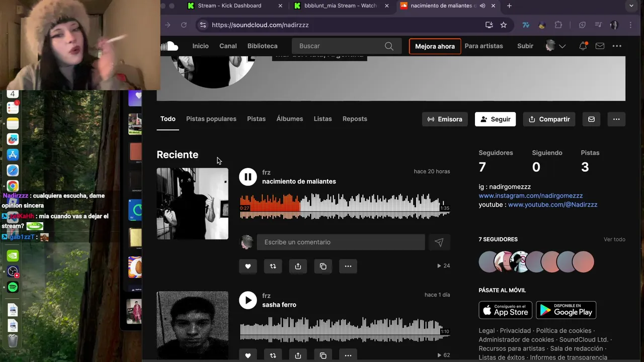Image resolution: width=644 pixels, height=362 pixels.
Task: Repost nacimiento de maliantes
Action: pos(273,266)
